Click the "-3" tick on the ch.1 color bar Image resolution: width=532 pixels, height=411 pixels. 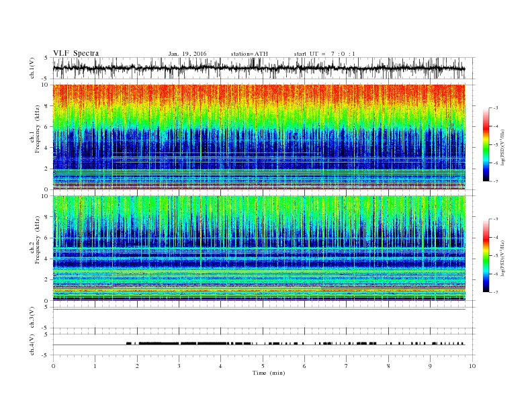click(496, 108)
